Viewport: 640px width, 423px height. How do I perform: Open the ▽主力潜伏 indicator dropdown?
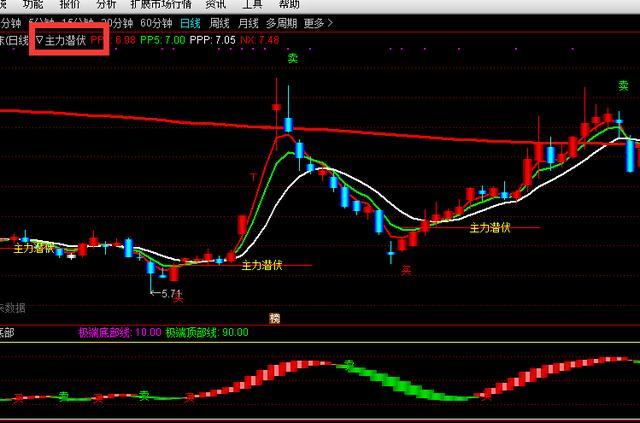click(61, 41)
